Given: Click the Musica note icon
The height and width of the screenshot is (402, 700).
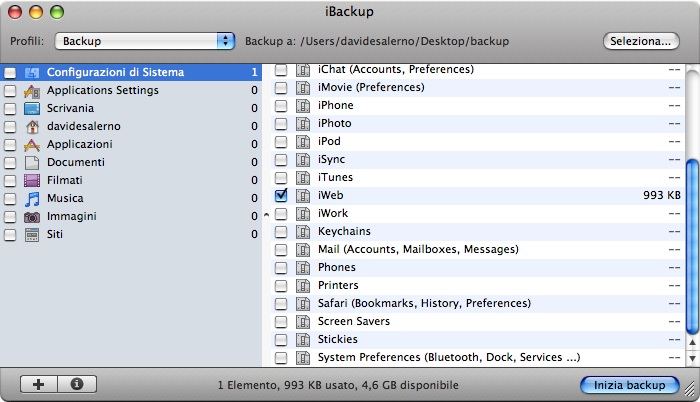Looking at the screenshot, I should pyautogui.click(x=32, y=198).
